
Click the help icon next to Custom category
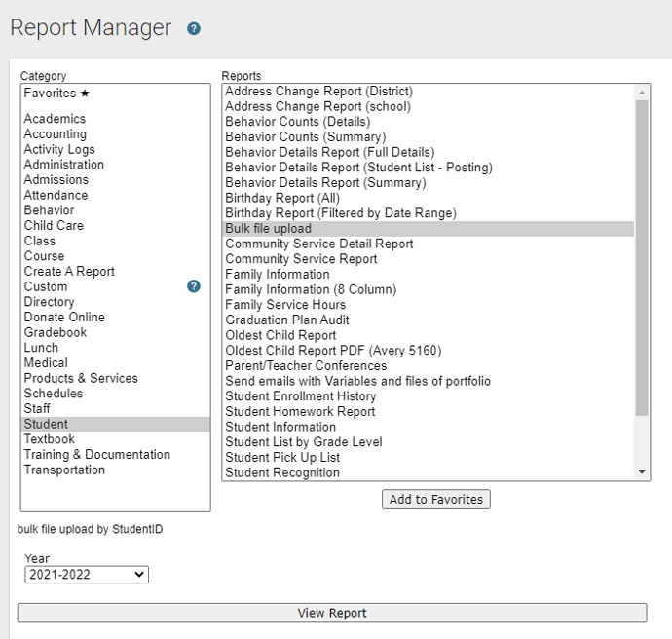194,286
